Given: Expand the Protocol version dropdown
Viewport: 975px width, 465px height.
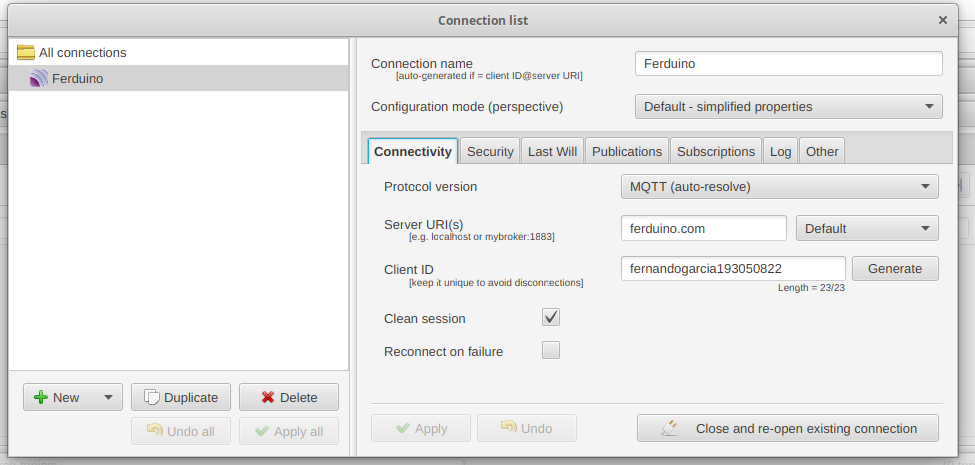Looking at the screenshot, I should pyautogui.click(x=779, y=187).
